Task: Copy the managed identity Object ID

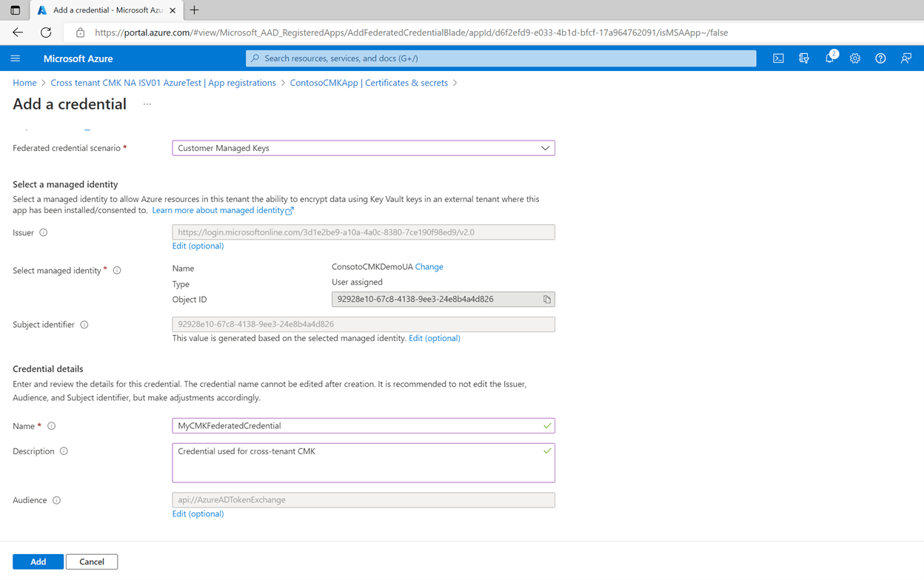Action: click(x=547, y=299)
